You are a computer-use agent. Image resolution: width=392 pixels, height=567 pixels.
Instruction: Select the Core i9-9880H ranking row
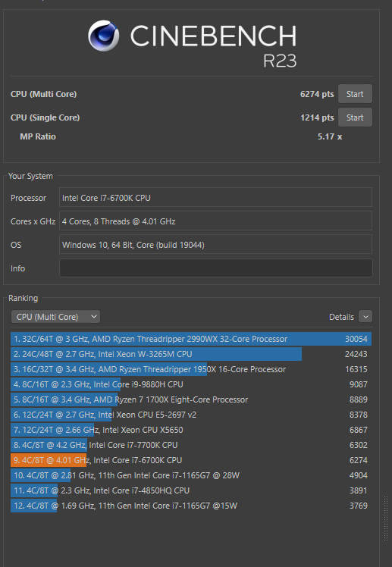tap(191, 384)
